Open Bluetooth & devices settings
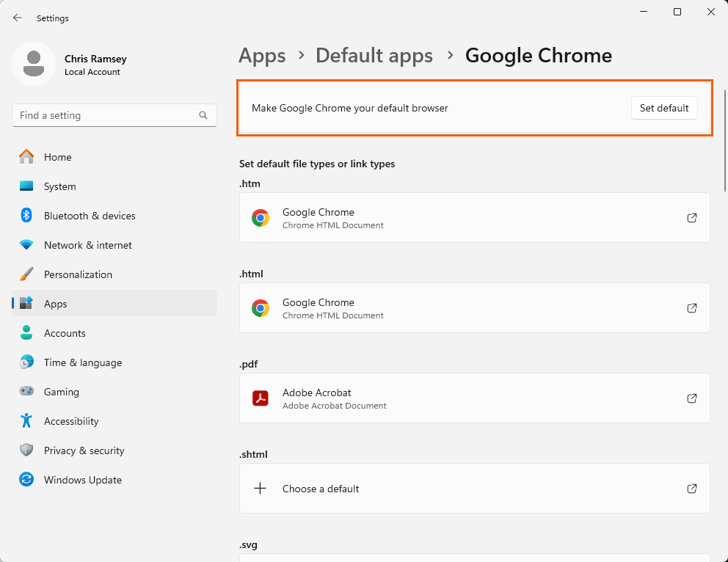Screen dimensions: 728x562 114,215
